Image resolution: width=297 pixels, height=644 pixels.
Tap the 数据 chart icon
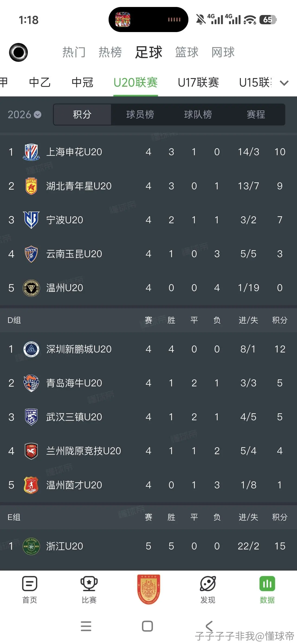(x=267, y=584)
